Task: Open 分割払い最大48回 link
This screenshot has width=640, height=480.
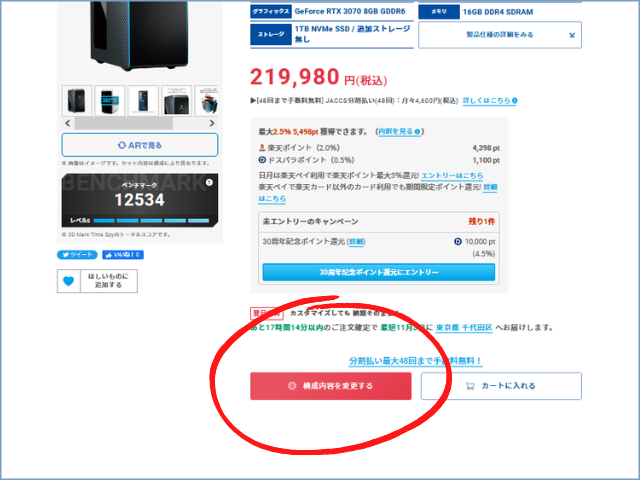Action: tap(415, 361)
